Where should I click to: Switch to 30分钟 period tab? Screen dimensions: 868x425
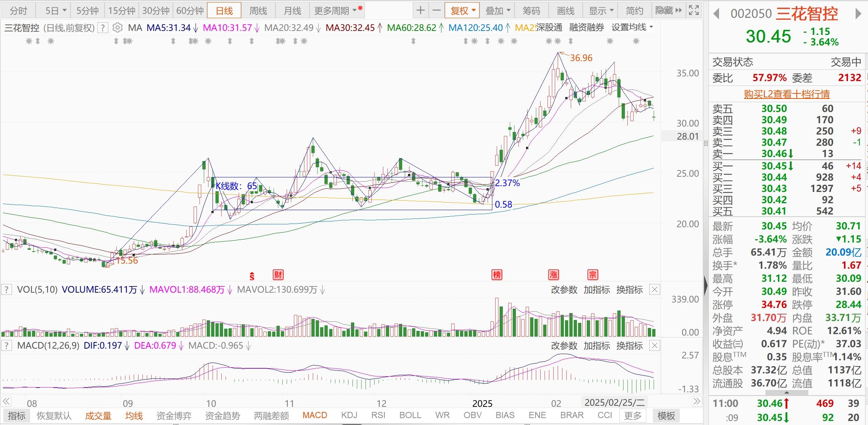156,11
